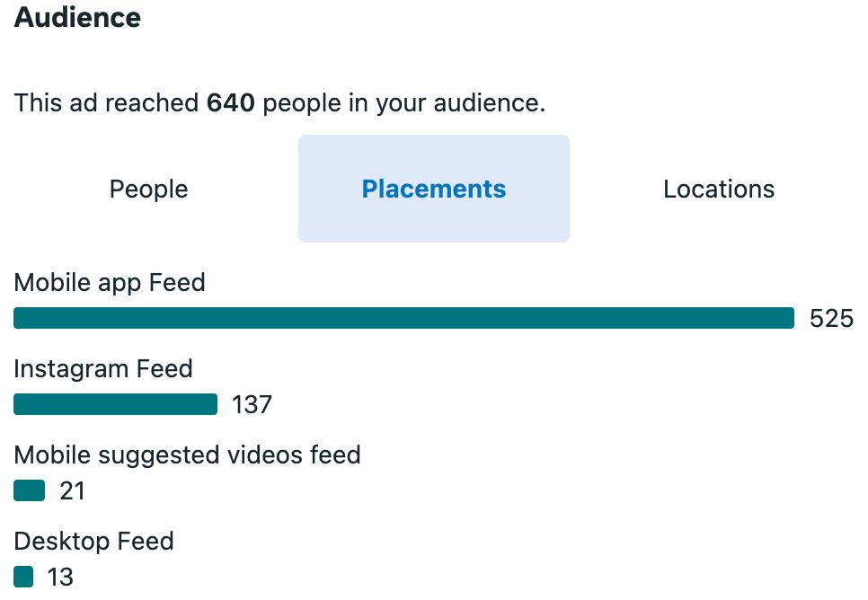Click the 525 value beside the bar
The image size is (868, 600).
(831, 319)
